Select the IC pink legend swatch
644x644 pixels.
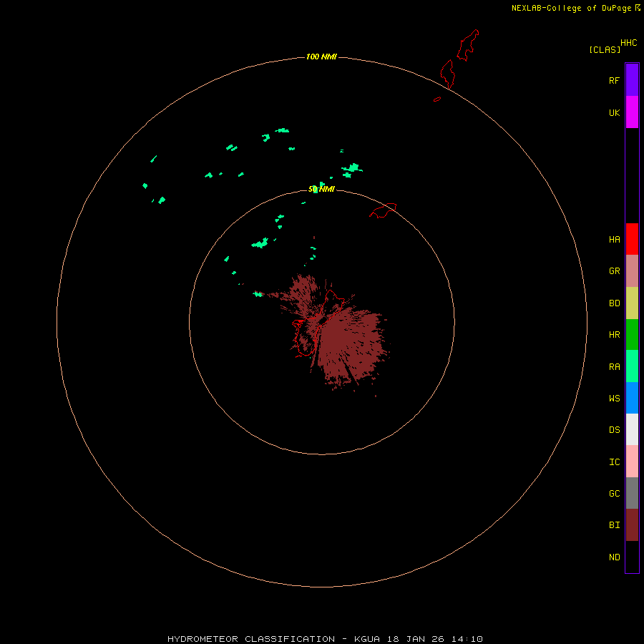pyautogui.click(x=632, y=462)
